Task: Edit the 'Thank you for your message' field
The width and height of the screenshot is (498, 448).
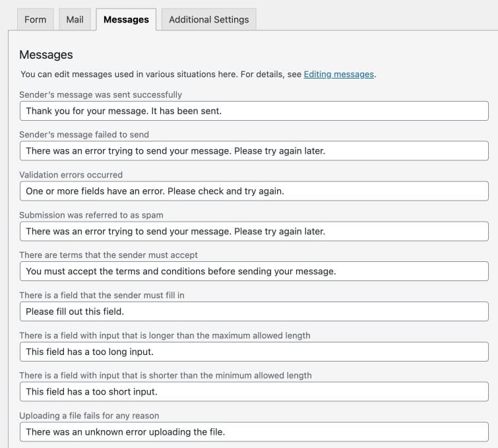Action: (254, 111)
